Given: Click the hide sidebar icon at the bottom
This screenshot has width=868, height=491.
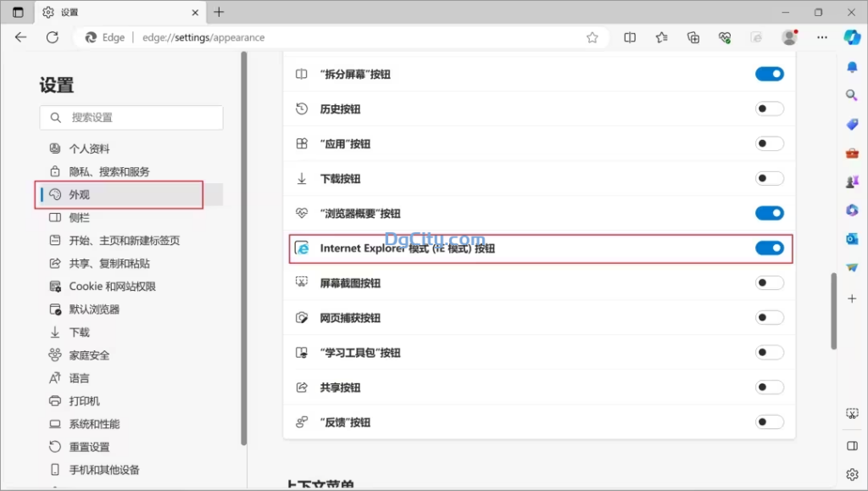Looking at the screenshot, I should (x=852, y=445).
